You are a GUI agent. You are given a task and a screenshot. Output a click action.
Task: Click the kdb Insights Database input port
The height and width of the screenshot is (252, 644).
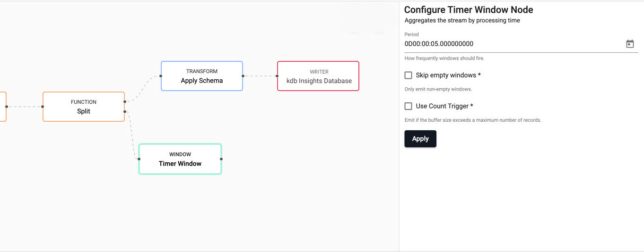click(x=278, y=76)
